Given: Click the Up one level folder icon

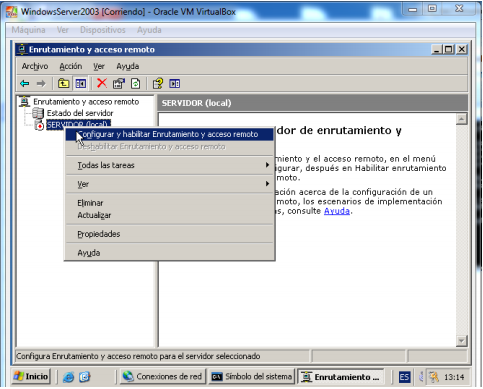Looking at the screenshot, I should (63, 83).
